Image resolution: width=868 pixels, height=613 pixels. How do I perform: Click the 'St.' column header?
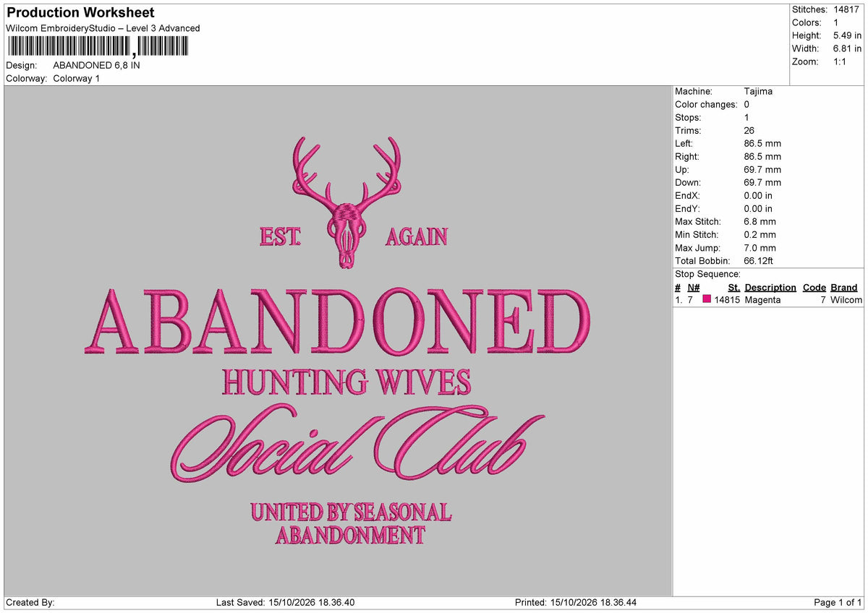pos(733,287)
